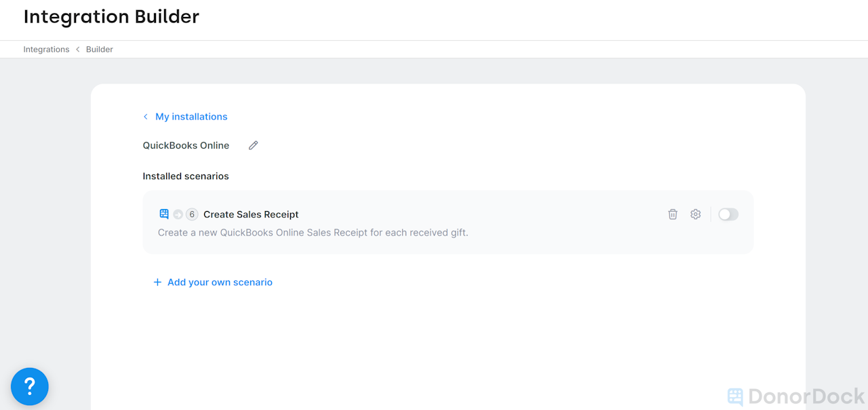Click the blue DonorDock icon on the scenario row
The width and height of the screenshot is (868, 410).
pos(163,214)
